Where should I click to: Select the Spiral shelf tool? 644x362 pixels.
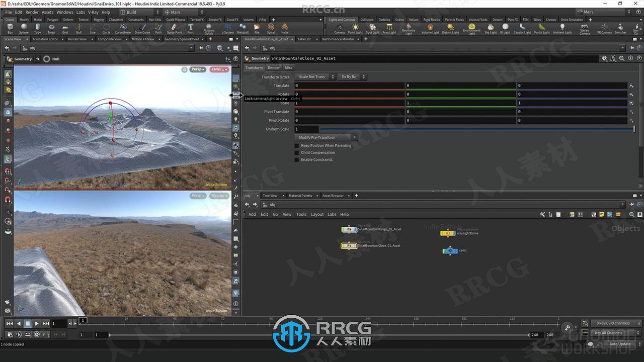click(271, 28)
